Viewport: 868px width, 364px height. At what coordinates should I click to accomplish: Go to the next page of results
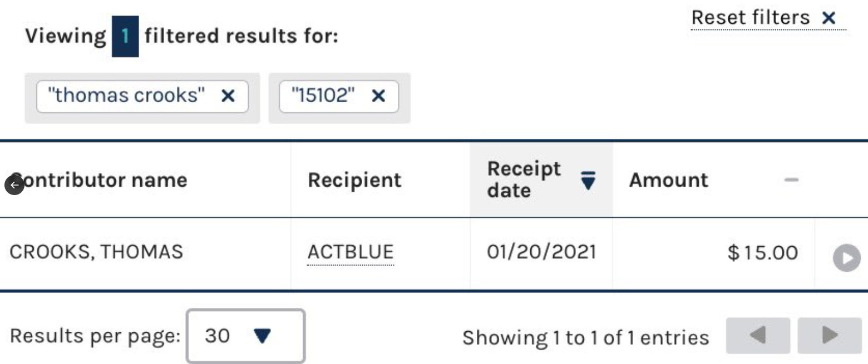pyautogui.click(x=829, y=335)
